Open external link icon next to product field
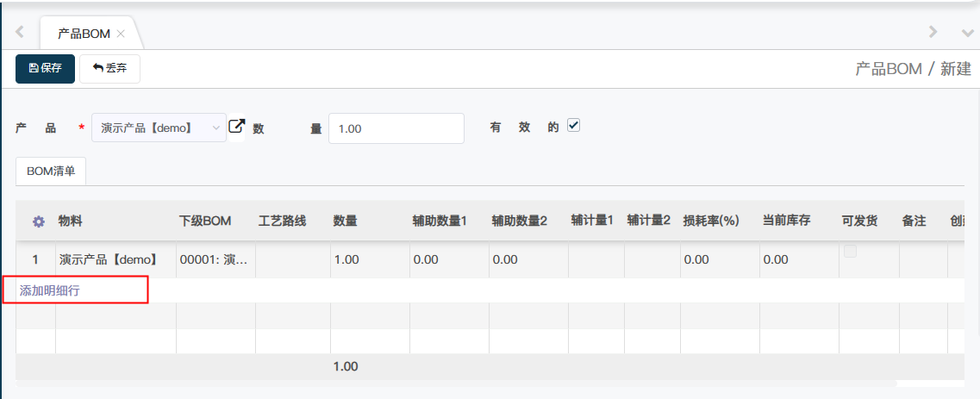 [237, 127]
